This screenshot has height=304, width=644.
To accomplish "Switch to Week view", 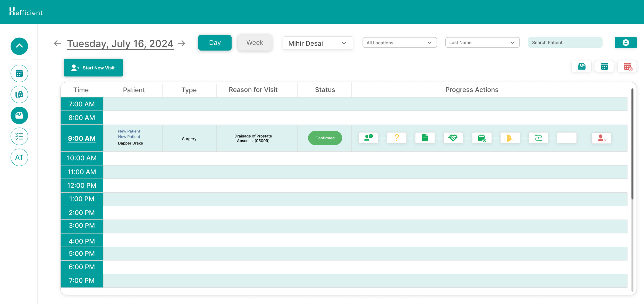I will (255, 43).
